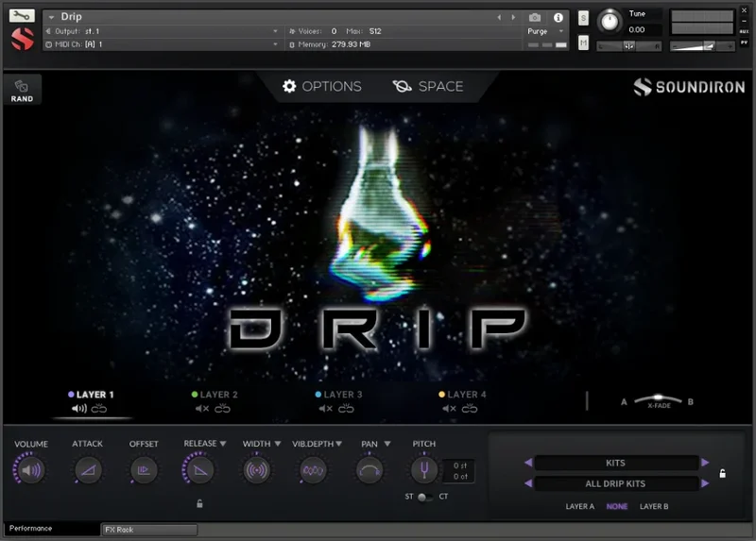
Task: Click Layer 2 link chain icon
Action: 222,409
